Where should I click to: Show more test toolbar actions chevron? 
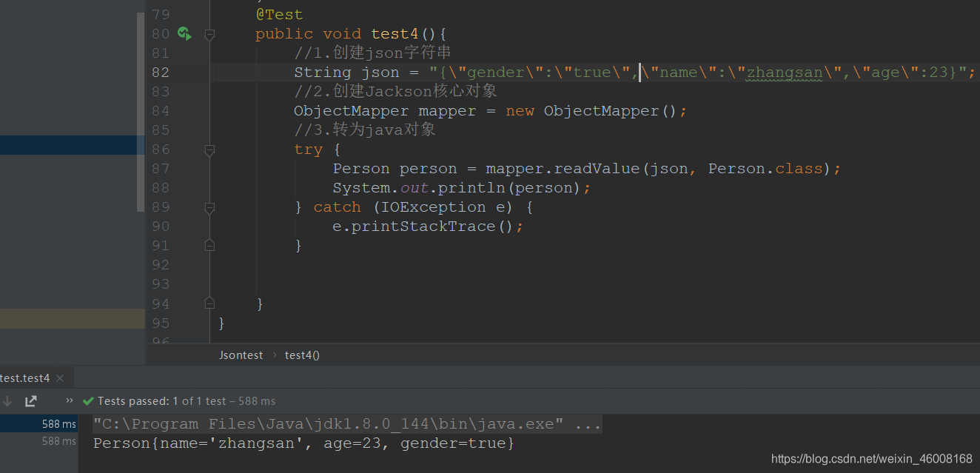[x=70, y=400]
